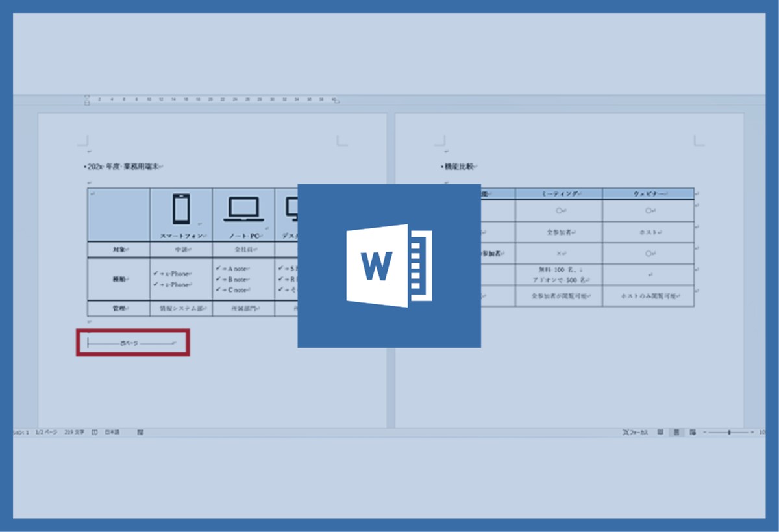Screen dimensions: 779x532
Task: Switch to Web Layout view icon
Action: point(693,432)
